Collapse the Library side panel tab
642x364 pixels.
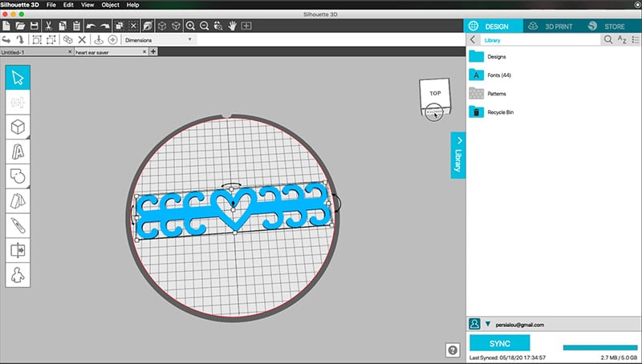click(458, 155)
